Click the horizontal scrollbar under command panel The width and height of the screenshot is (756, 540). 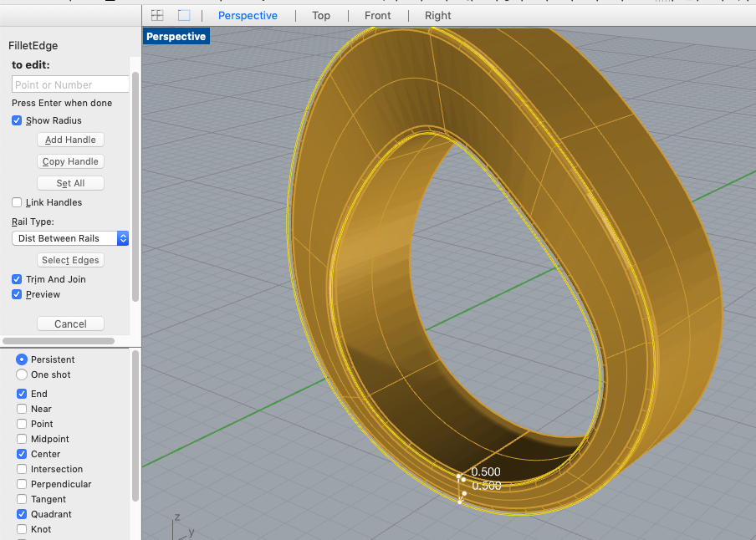[x=59, y=341]
